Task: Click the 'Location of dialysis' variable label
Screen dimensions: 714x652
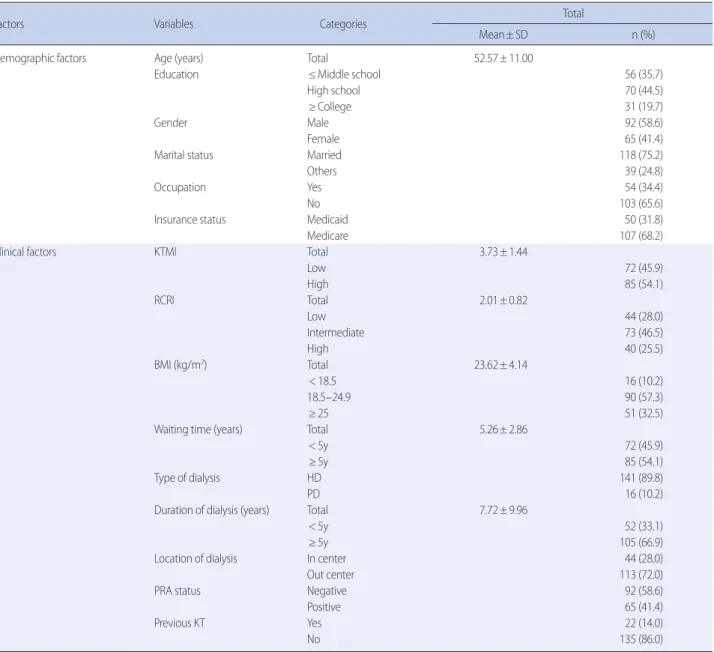Action: [195, 559]
